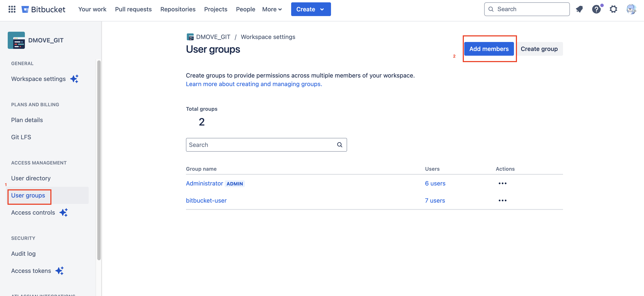
Task: Open the help question mark icon
Action: [596, 9]
